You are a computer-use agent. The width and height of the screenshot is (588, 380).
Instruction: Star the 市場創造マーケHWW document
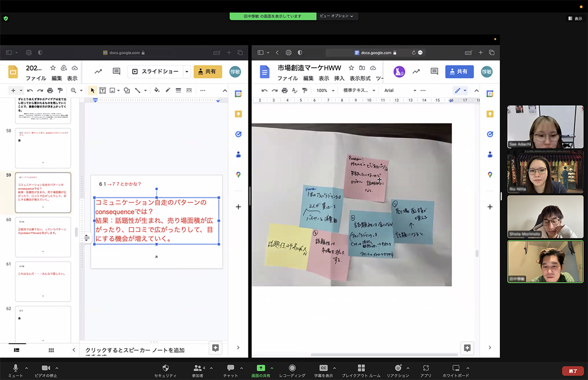click(351, 68)
